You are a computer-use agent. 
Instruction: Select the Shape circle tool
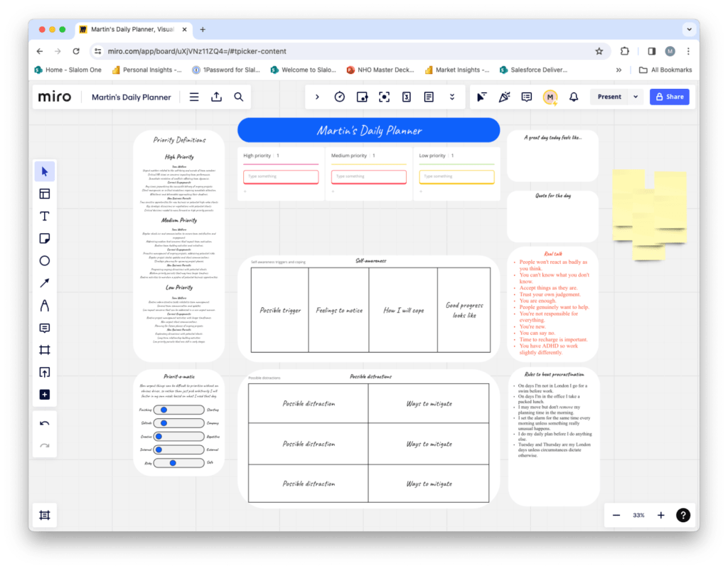click(x=45, y=261)
